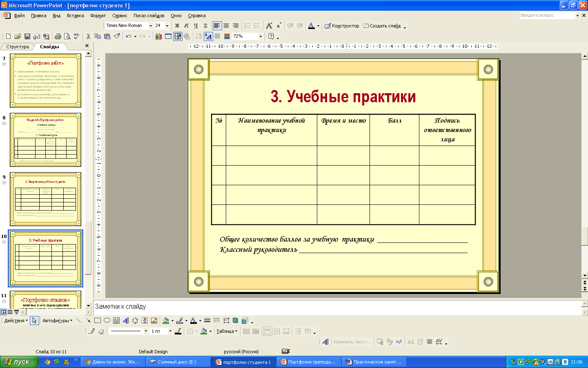Open the zoom percentage dropdown
Viewport: 588px width, 368px height.
[261, 36]
